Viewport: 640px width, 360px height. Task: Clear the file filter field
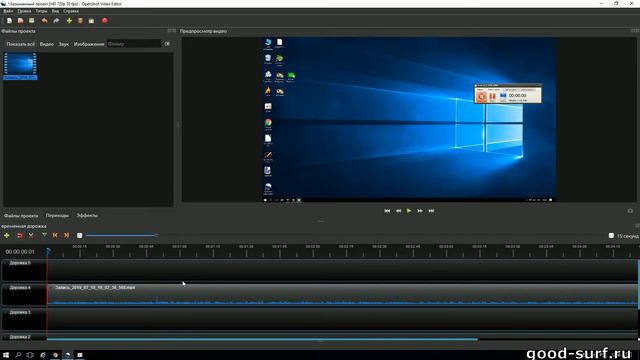coord(167,44)
